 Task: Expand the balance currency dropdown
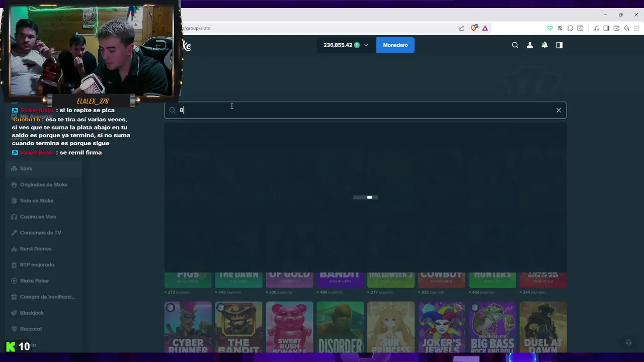pyautogui.click(x=366, y=45)
